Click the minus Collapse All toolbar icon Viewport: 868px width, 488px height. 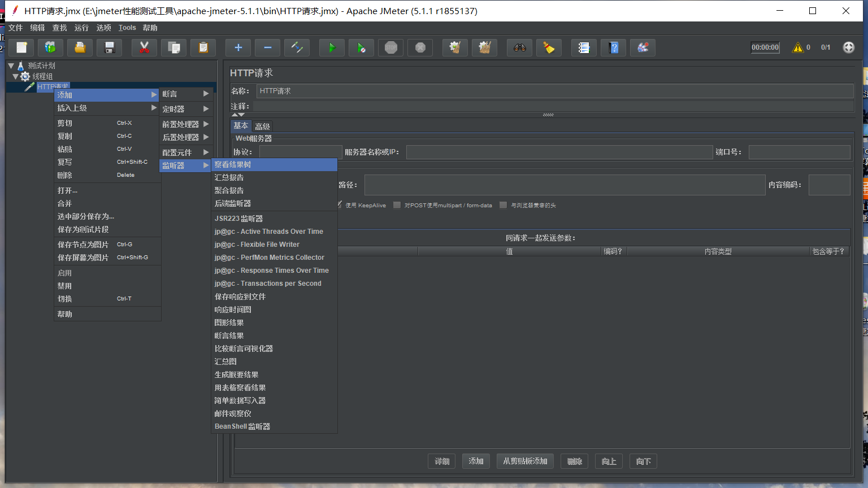[268, 48]
